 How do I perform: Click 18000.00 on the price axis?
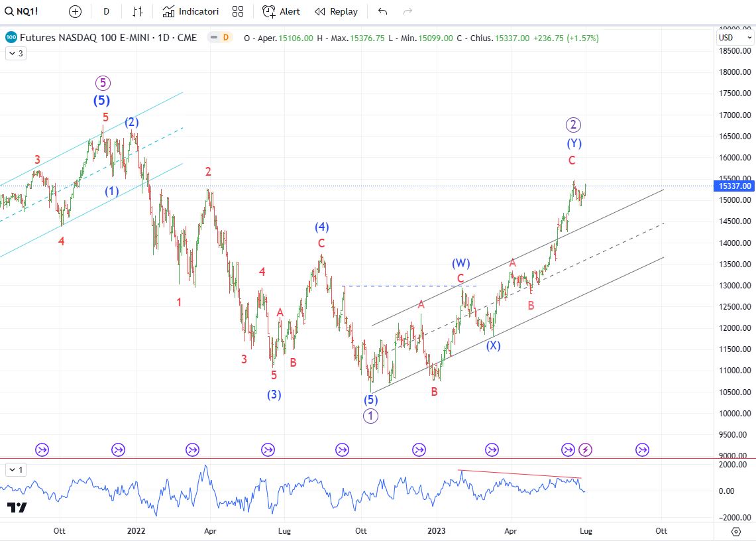(735, 72)
